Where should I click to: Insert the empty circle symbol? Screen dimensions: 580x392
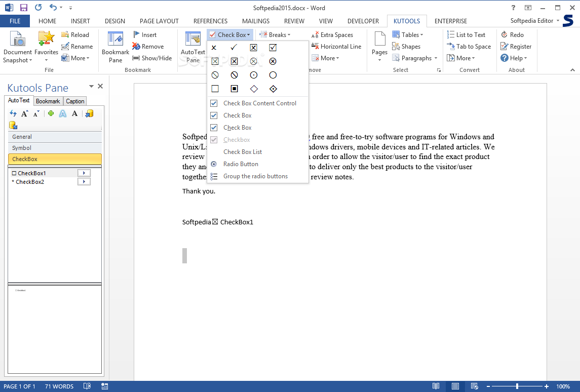tap(273, 75)
